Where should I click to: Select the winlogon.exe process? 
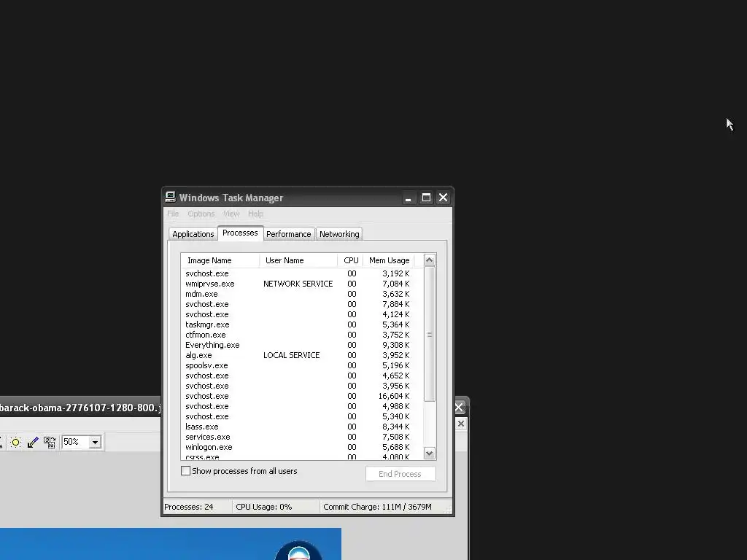point(302,447)
